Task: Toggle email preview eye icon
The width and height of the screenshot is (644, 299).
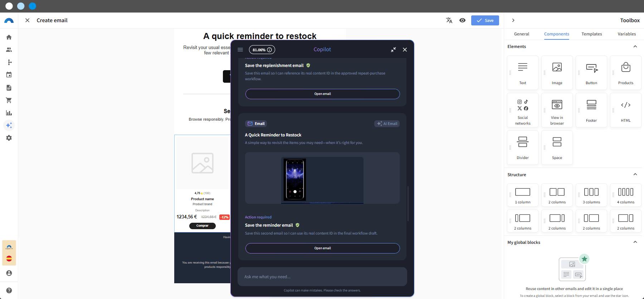Action: (463, 20)
